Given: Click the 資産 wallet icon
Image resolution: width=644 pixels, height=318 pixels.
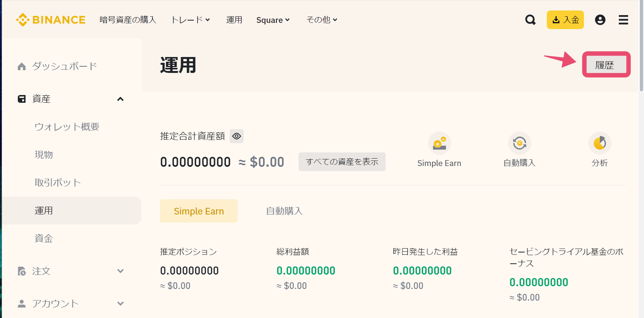Looking at the screenshot, I should pyautogui.click(x=22, y=99).
